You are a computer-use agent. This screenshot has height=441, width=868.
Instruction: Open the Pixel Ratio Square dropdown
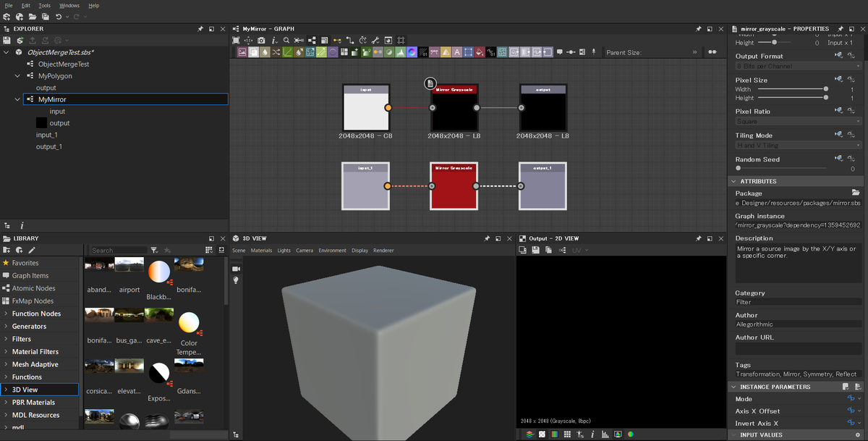pyautogui.click(x=798, y=122)
